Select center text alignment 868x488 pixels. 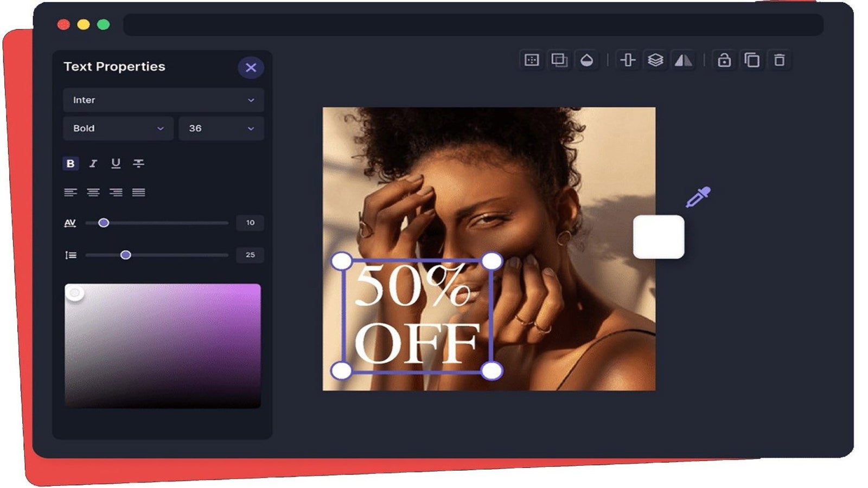(x=93, y=192)
